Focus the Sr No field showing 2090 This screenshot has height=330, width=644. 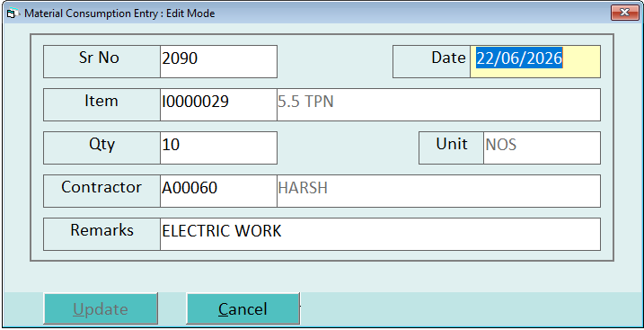[218, 61]
